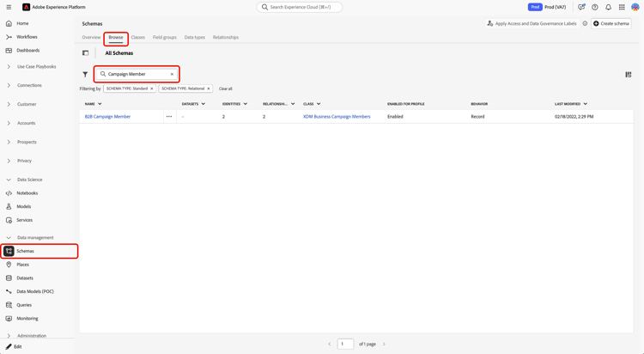Open Data Models (POC) item

35,291
